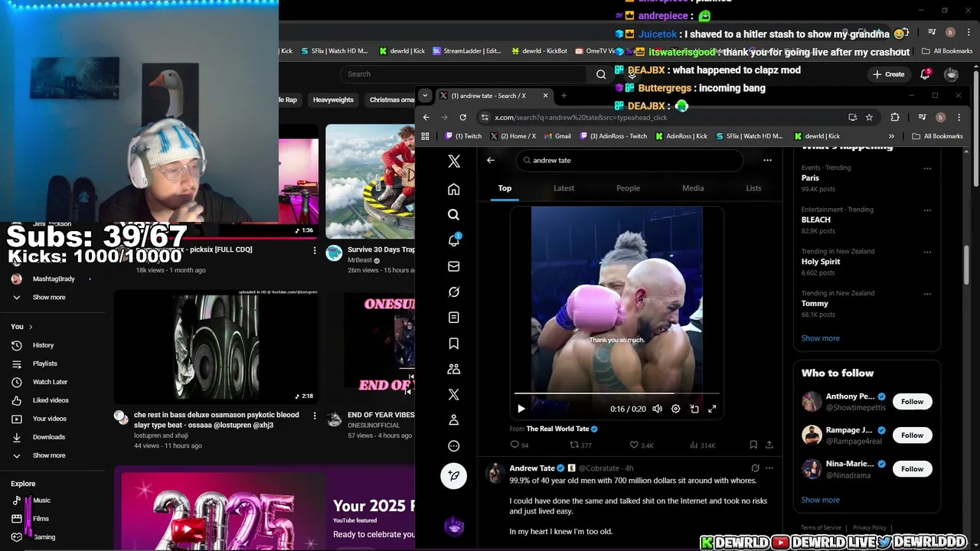Open video settings gear in X player

[x=675, y=409]
